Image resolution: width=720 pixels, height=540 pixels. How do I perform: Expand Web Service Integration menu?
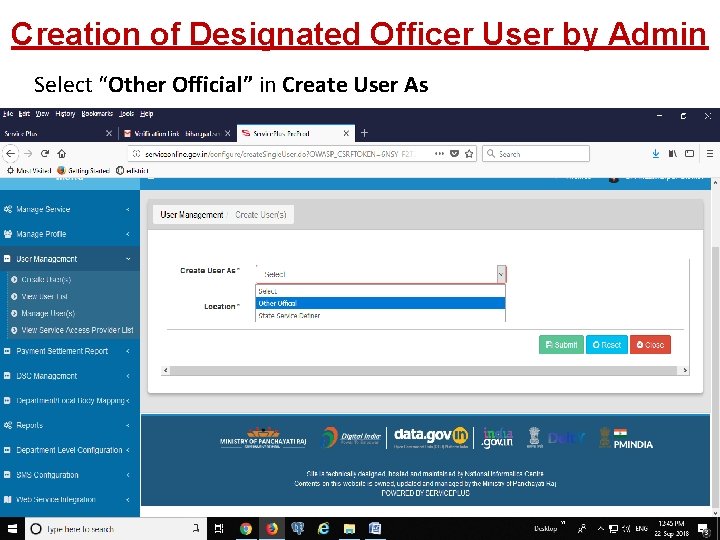tap(70, 500)
